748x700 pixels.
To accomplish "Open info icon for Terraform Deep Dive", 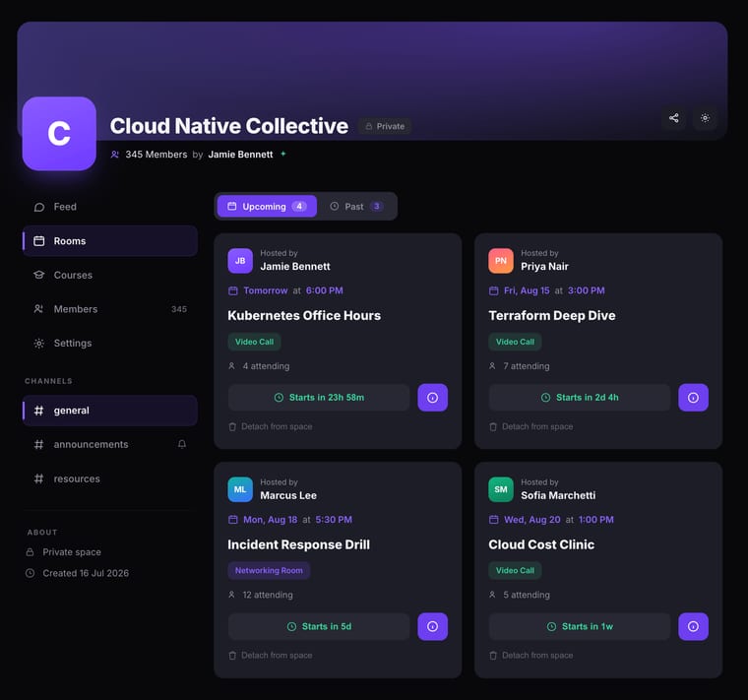I will point(693,398).
